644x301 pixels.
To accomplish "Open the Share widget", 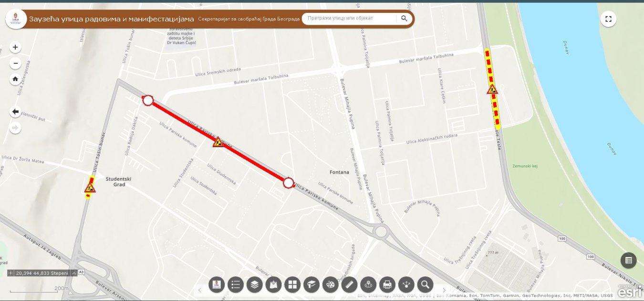I will tap(406, 285).
